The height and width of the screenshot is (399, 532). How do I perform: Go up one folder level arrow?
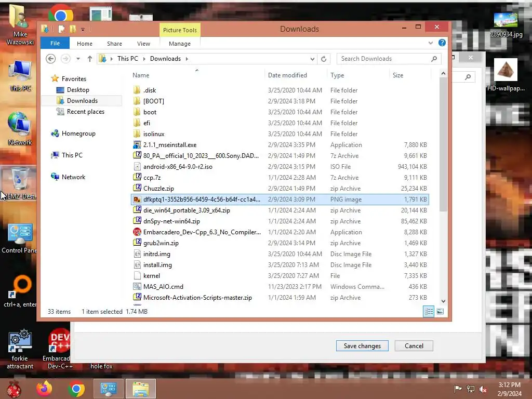[x=89, y=59]
